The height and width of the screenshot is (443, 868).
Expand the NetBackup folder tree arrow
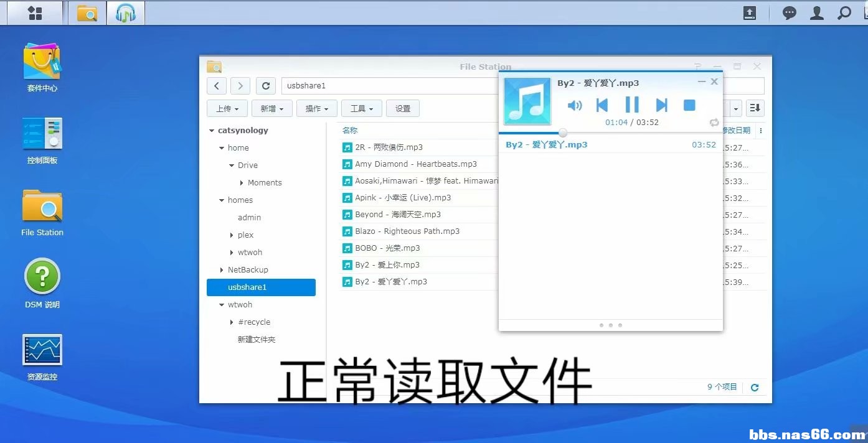[x=222, y=270]
